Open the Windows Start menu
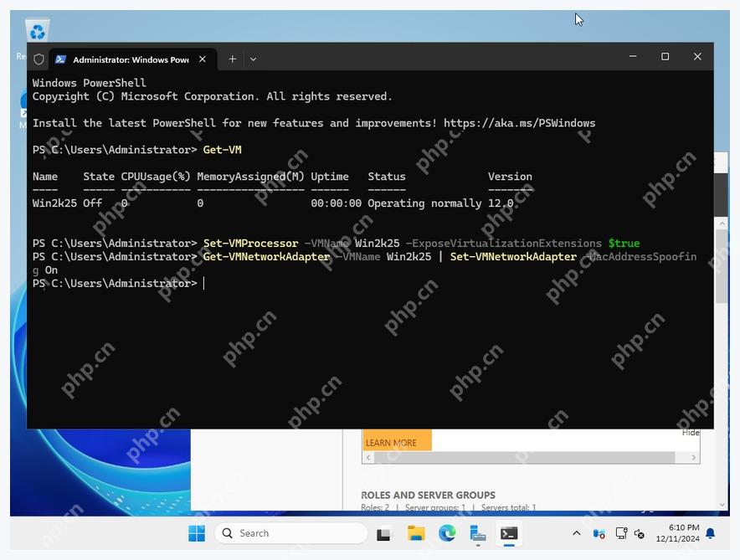The image size is (740, 560). [x=197, y=533]
